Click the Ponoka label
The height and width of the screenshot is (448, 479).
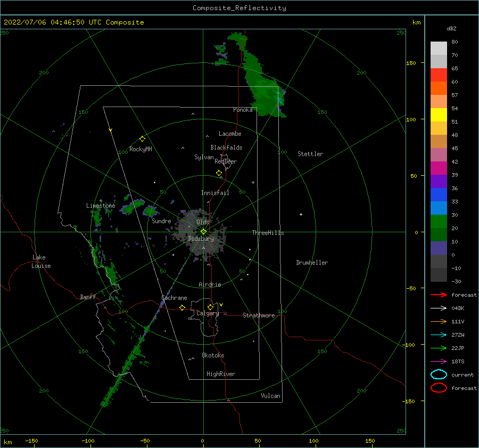click(x=243, y=110)
